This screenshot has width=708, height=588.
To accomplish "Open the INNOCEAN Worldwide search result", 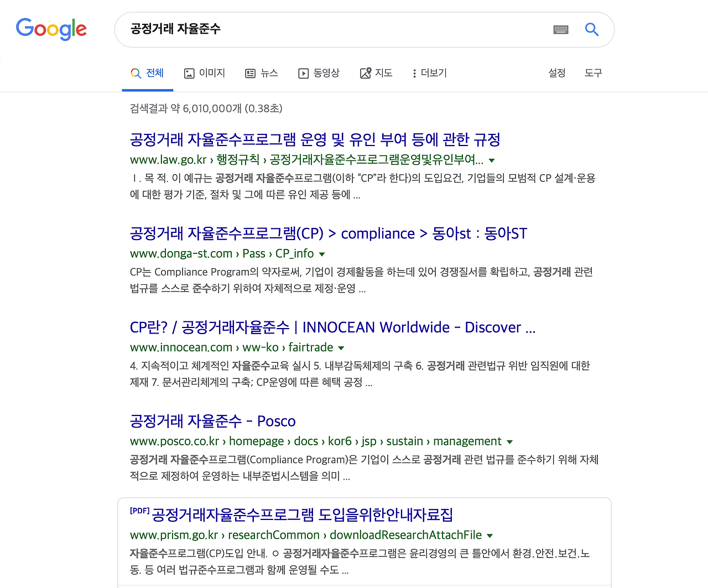I will 332,327.
